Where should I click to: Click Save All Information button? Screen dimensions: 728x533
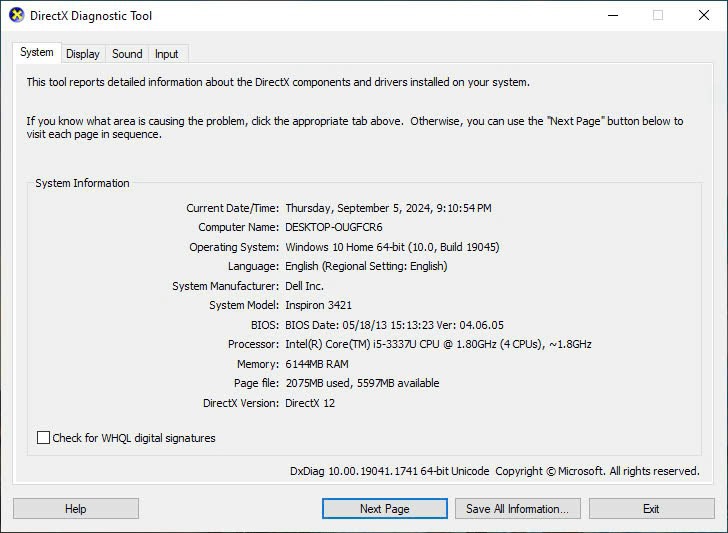(517, 509)
